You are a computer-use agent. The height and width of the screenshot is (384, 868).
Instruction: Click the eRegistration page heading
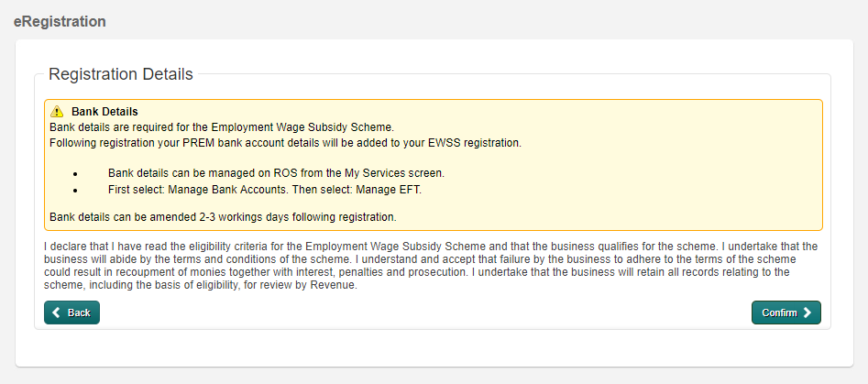click(x=60, y=21)
